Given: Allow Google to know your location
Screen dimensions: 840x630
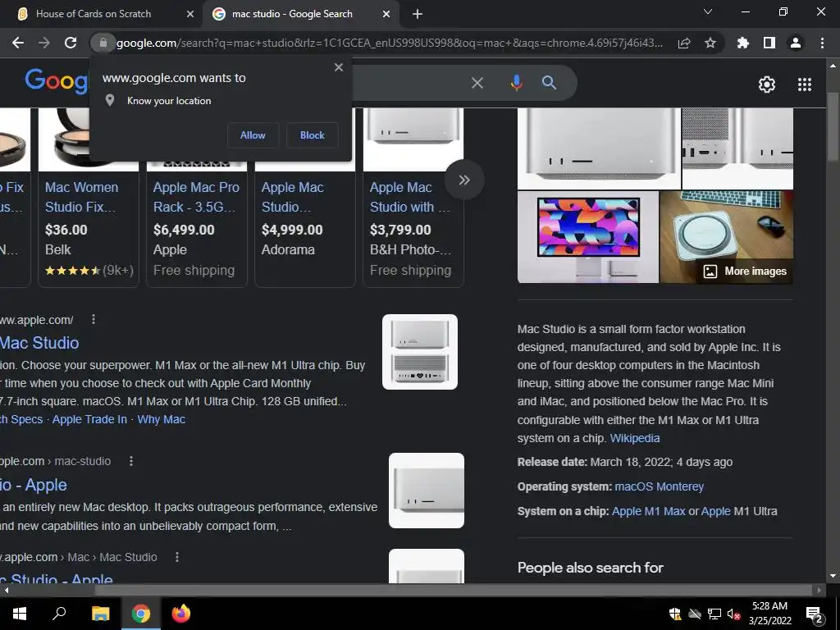Looking at the screenshot, I should tap(253, 135).
